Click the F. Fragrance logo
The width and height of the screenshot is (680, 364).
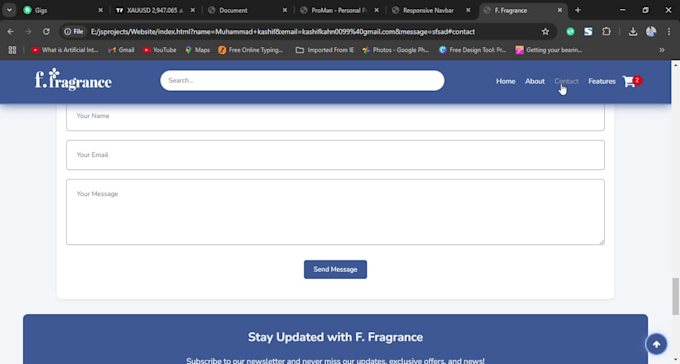tap(73, 79)
